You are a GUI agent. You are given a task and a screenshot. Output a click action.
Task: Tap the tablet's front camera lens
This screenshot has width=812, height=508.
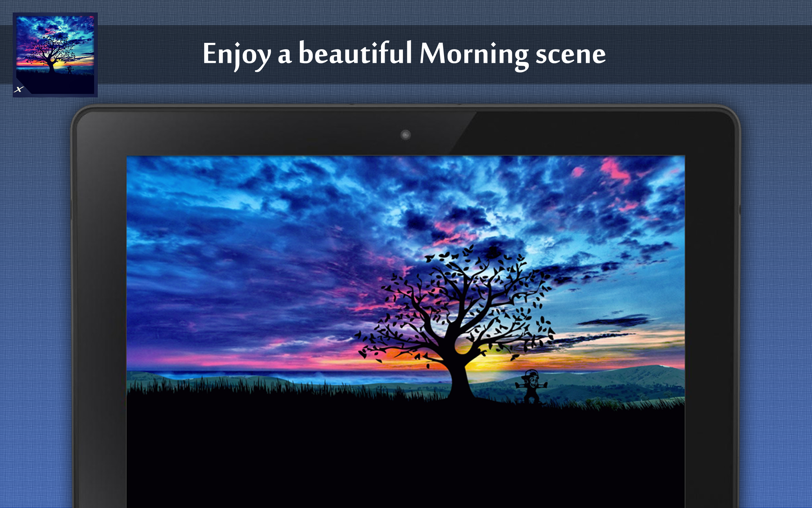(406, 135)
